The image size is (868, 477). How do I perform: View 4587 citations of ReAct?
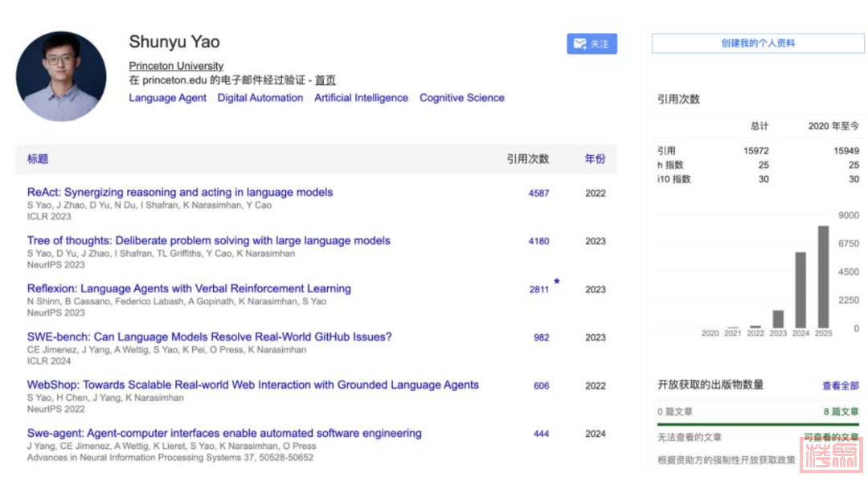[x=538, y=194]
